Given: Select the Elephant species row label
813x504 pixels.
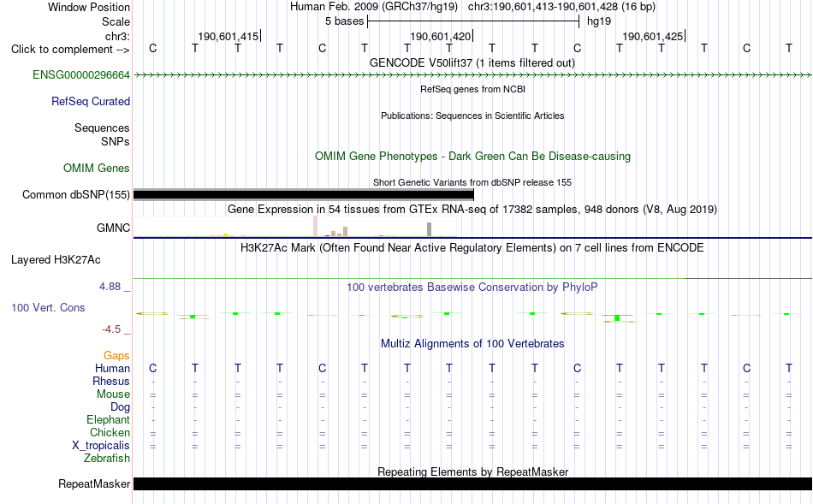Looking at the screenshot, I should tap(108, 420).
